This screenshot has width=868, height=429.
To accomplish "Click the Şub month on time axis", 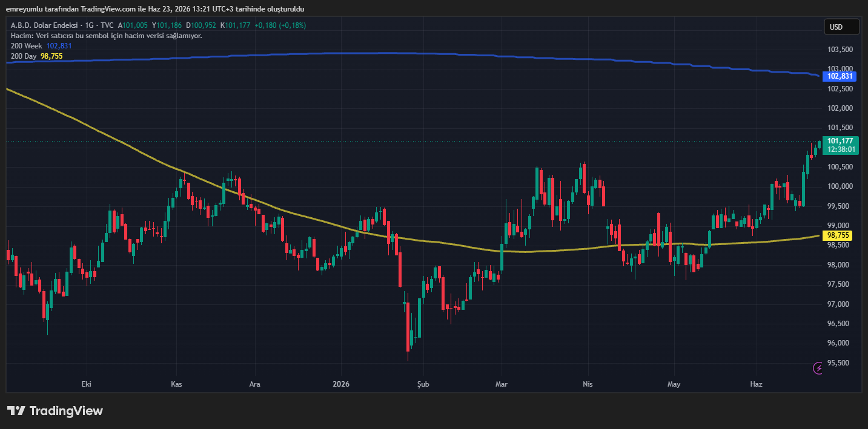I will (x=423, y=384).
